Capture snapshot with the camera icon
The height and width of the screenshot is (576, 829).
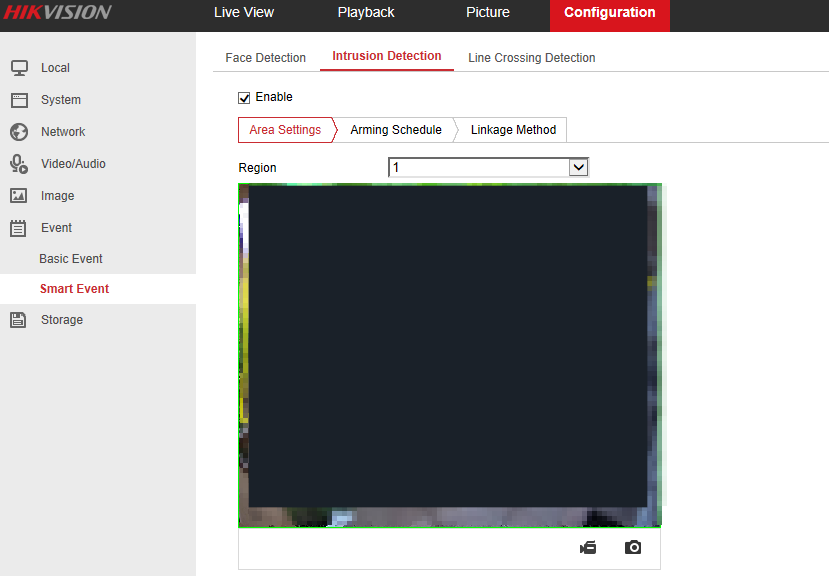pos(633,548)
